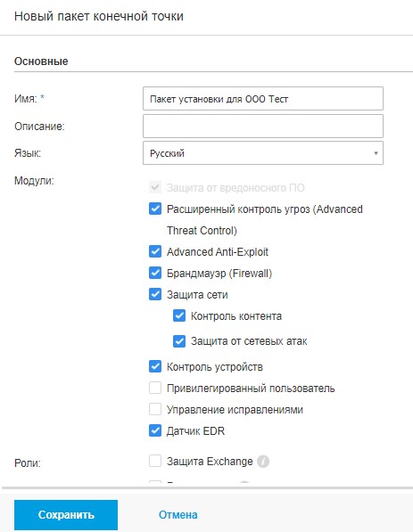
Task: Click the Отмена link
Action: (x=178, y=515)
